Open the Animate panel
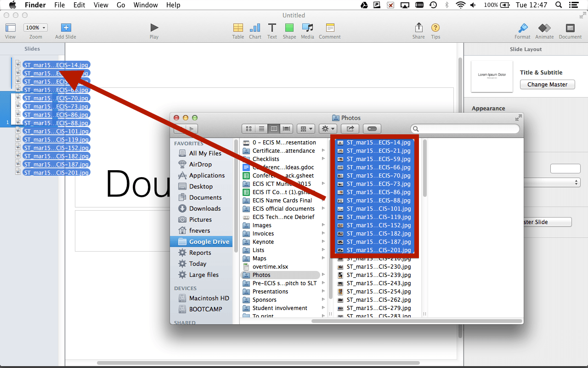The height and width of the screenshot is (368, 588). 544,28
